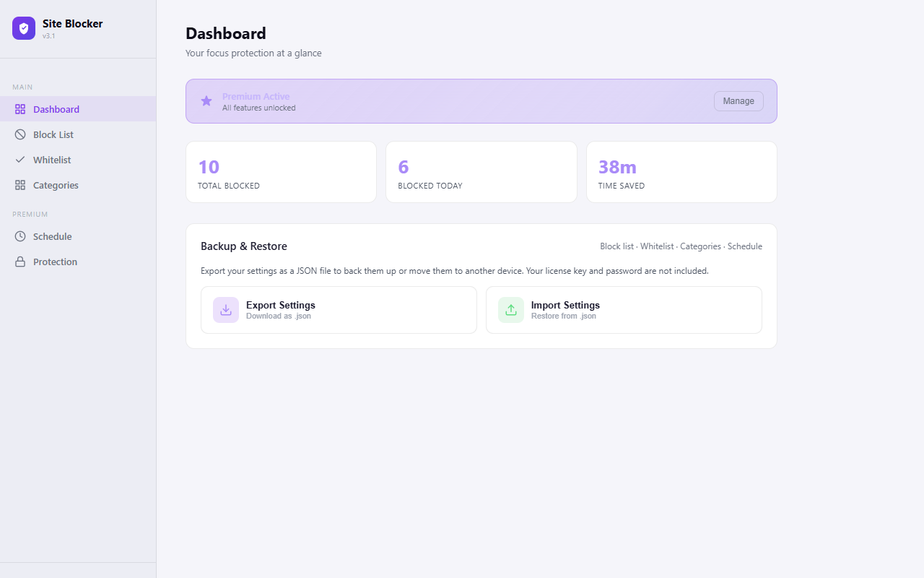Image resolution: width=924 pixels, height=578 pixels.
Task: Import settings from a .json file
Action: (624, 310)
